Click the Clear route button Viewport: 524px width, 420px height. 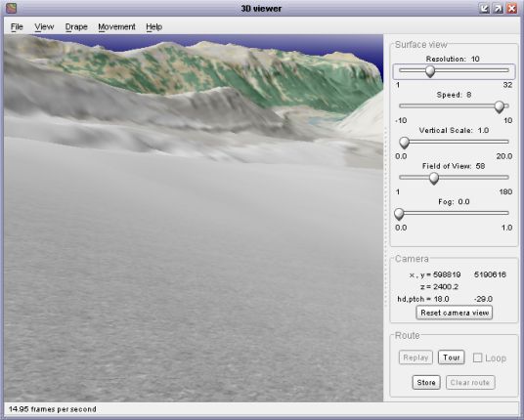(x=470, y=383)
